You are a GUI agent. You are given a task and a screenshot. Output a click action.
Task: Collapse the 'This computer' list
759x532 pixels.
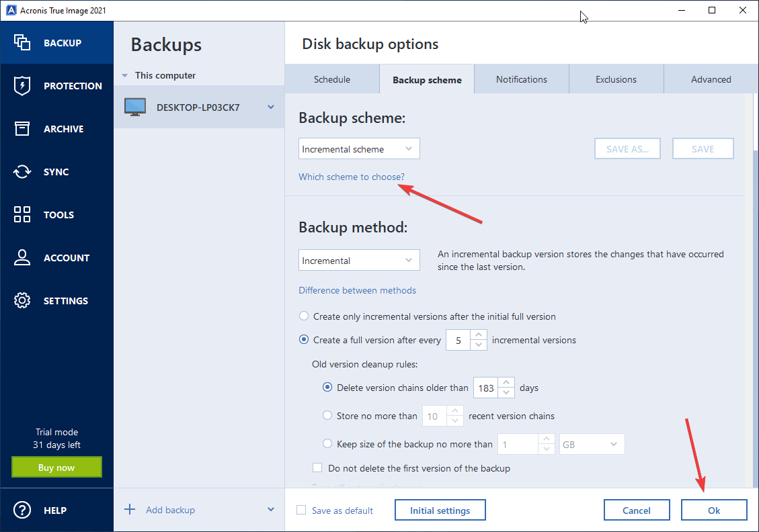point(125,76)
